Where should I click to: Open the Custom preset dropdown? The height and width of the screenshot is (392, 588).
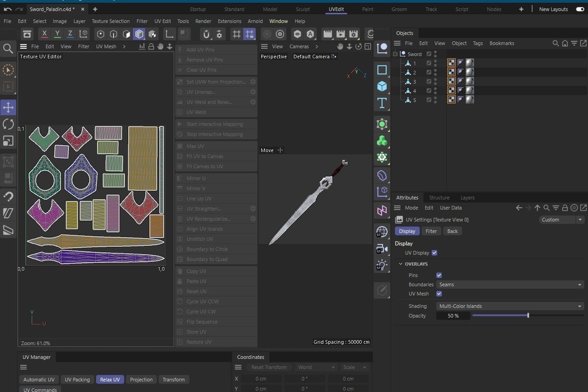coord(561,220)
